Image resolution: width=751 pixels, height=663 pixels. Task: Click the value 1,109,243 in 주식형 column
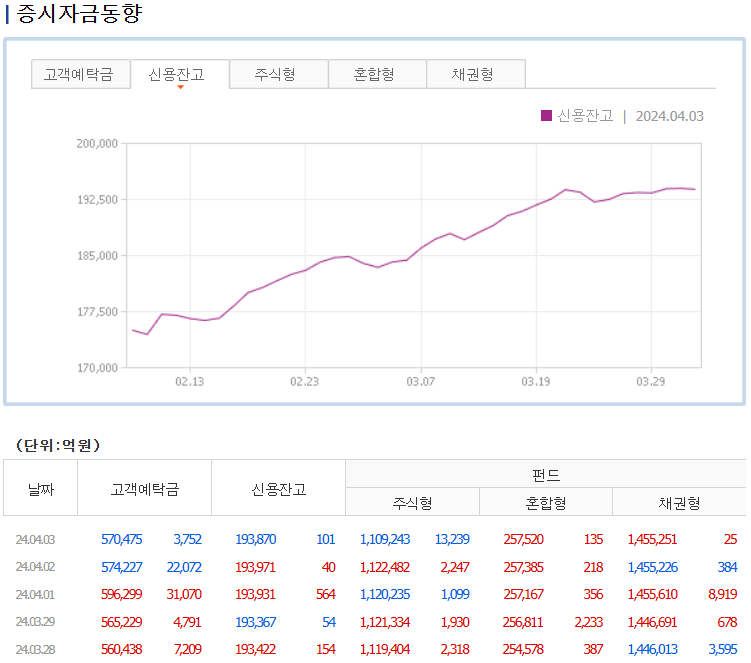click(x=385, y=539)
